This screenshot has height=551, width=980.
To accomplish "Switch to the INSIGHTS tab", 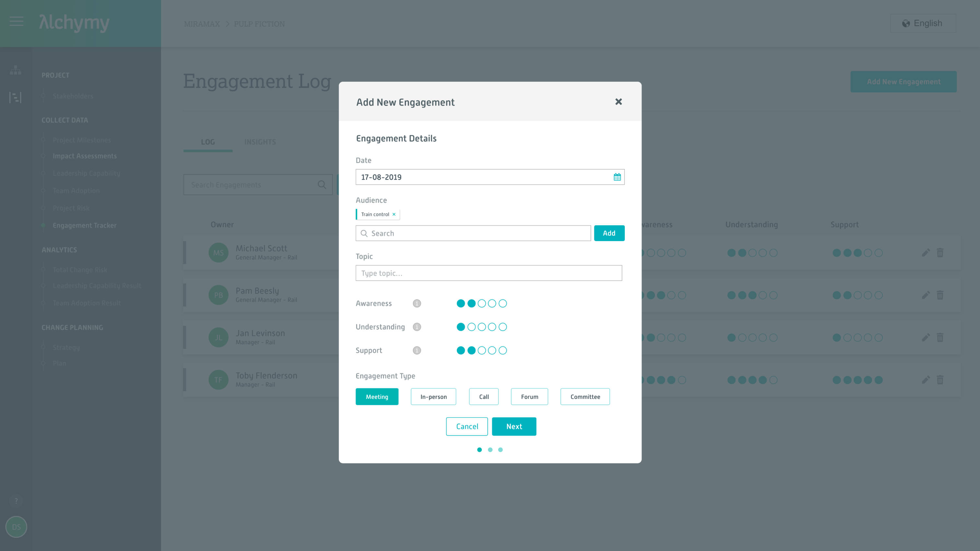I will click(x=260, y=142).
